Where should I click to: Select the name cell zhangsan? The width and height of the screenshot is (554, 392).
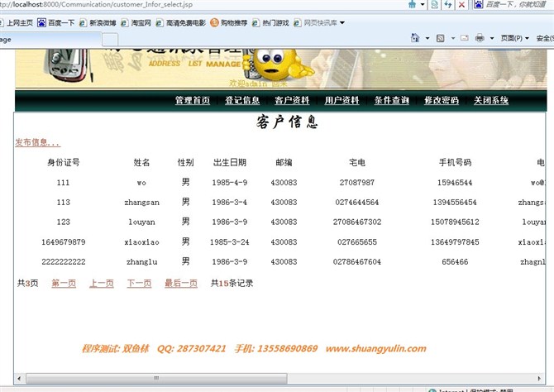[141, 203]
